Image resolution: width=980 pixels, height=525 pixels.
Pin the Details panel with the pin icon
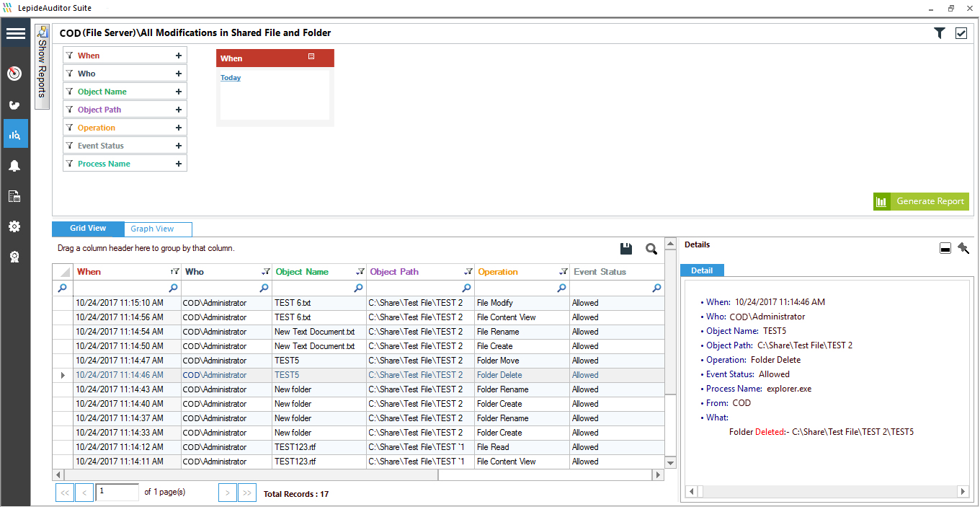[963, 249]
